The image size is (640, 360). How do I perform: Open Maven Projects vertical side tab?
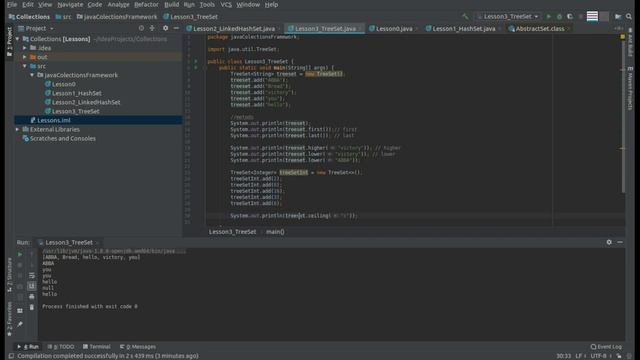pyautogui.click(x=630, y=89)
